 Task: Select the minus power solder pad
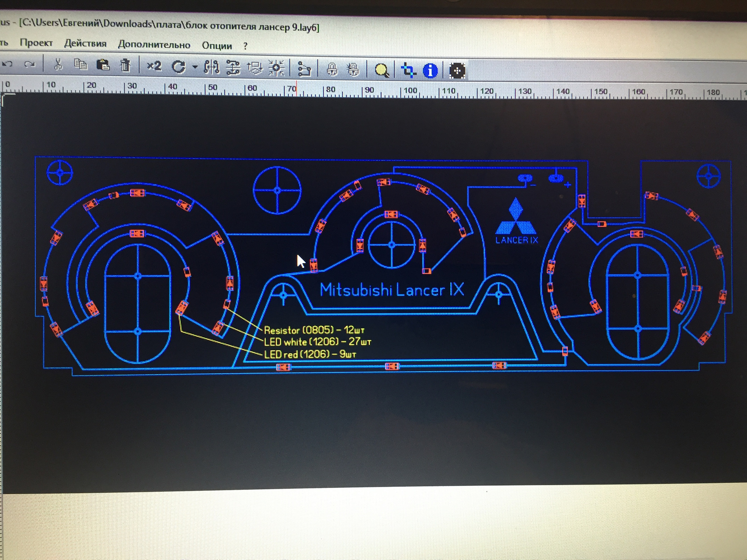[525, 178]
